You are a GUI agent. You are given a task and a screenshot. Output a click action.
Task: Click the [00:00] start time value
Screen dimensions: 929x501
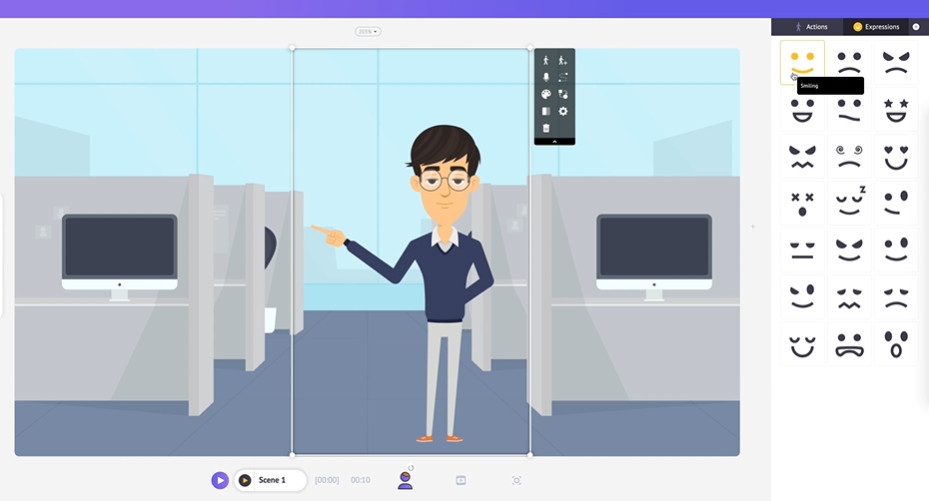[x=326, y=480]
